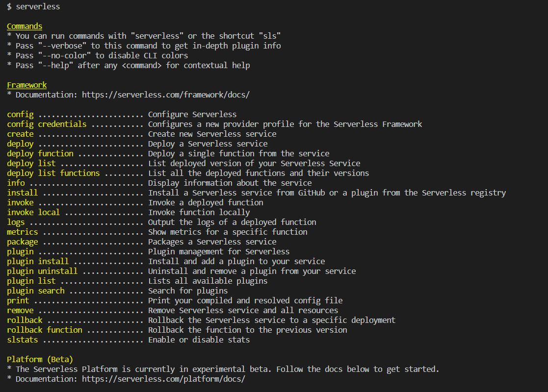Click "Display information about the service" description
The image size is (548, 392).
click(230, 183)
